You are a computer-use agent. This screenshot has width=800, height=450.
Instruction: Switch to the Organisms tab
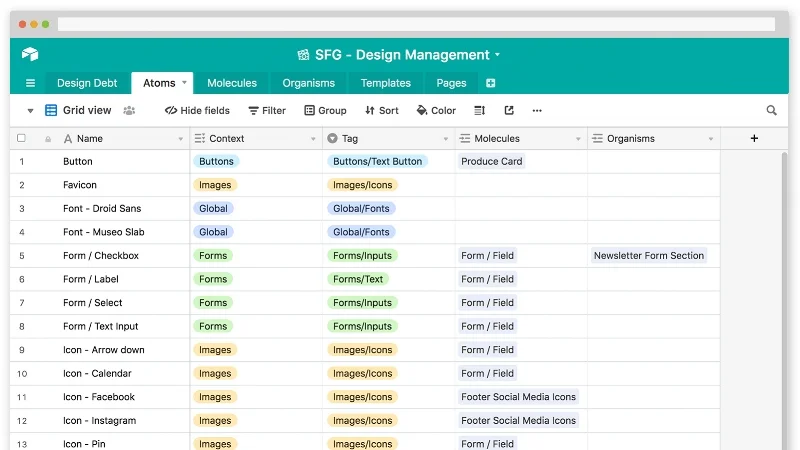(309, 83)
